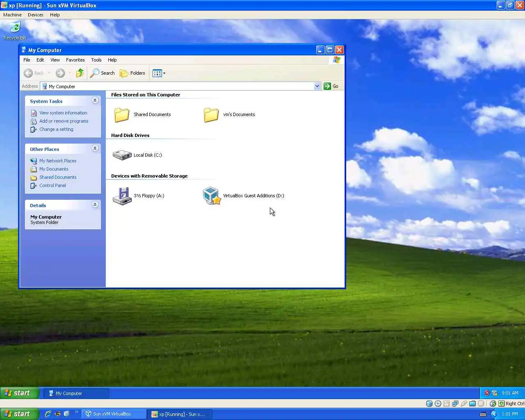Click the xp [Running] host taskbar button
This screenshot has width=525, height=420.
pyautogui.click(x=180, y=414)
